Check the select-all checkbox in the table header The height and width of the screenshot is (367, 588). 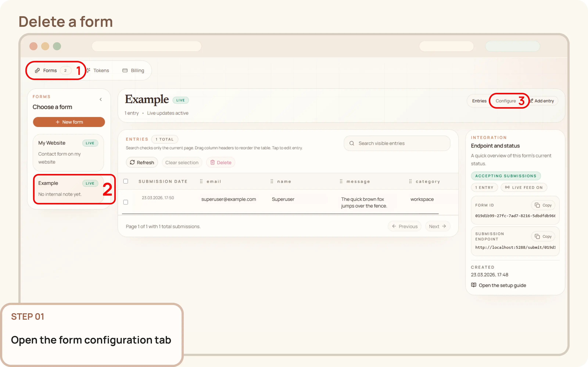point(126,181)
